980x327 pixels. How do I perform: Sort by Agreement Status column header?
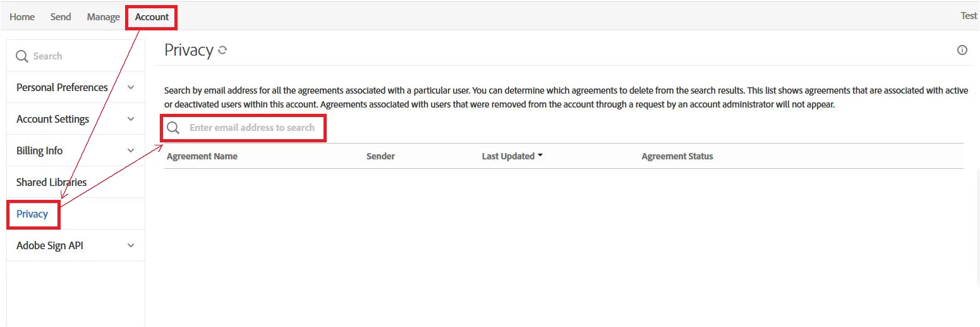pos(677,156)
